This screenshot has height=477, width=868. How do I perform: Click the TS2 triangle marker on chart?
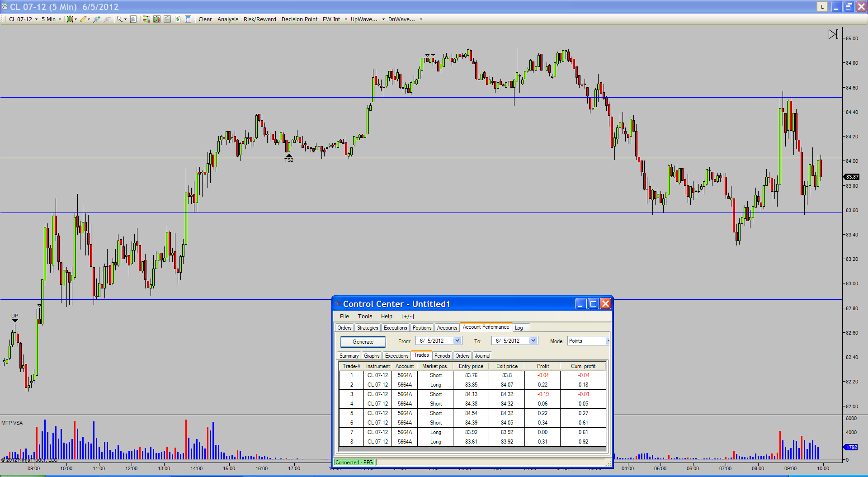289,156
